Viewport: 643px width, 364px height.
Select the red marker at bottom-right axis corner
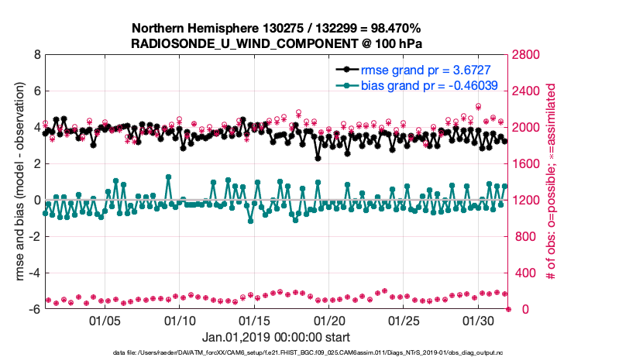point(508,309)
